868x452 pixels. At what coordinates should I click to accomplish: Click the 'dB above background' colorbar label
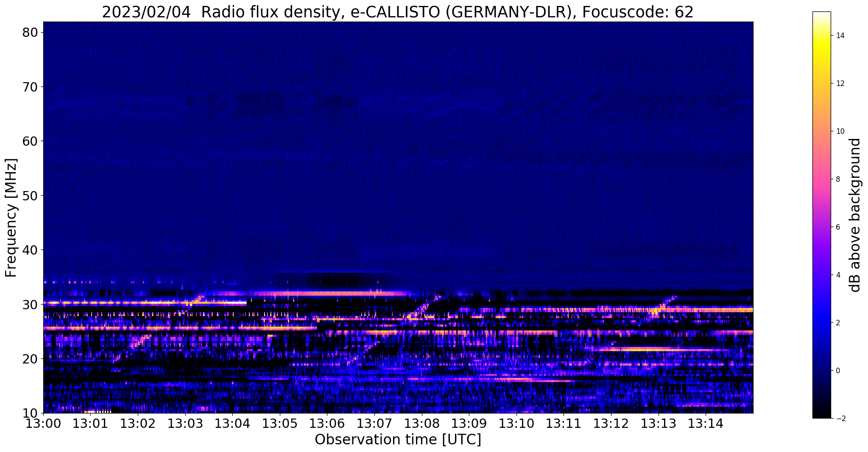[856, 215]
